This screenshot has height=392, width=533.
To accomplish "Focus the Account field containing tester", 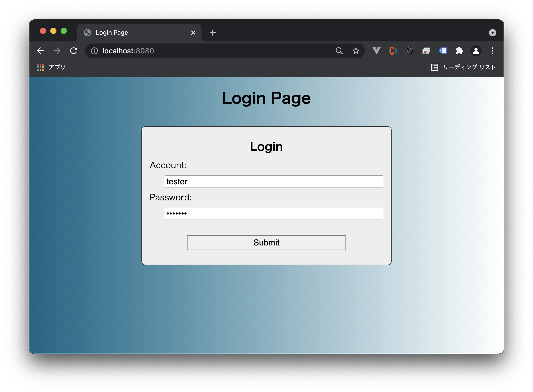I will tap(274, 181).
